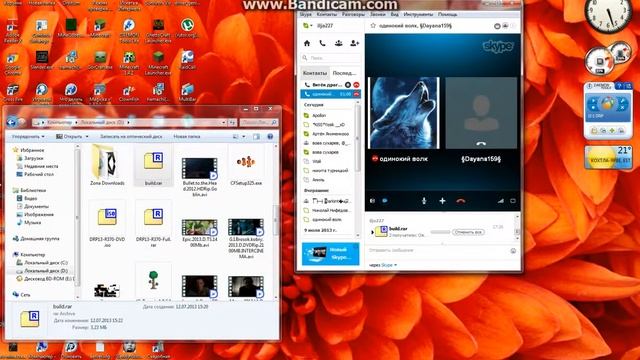Switch to Контакты tab in Skype
Viewport: 640px width, 360px height.
click(x=315, y=73)
